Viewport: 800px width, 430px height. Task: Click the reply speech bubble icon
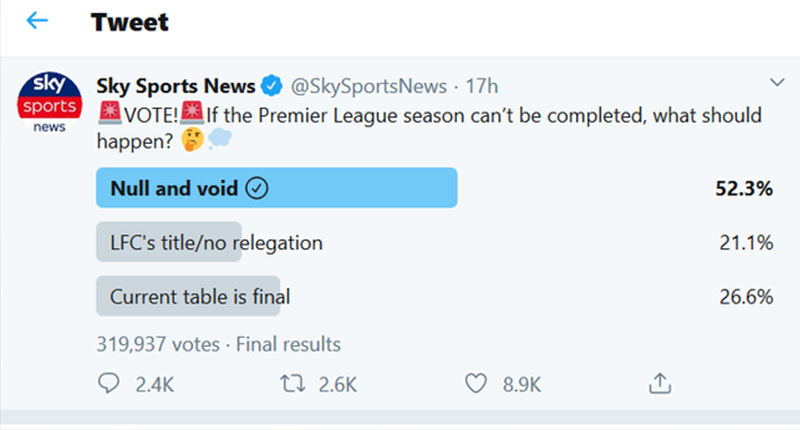pyautogui.click(x=108, y=383)
